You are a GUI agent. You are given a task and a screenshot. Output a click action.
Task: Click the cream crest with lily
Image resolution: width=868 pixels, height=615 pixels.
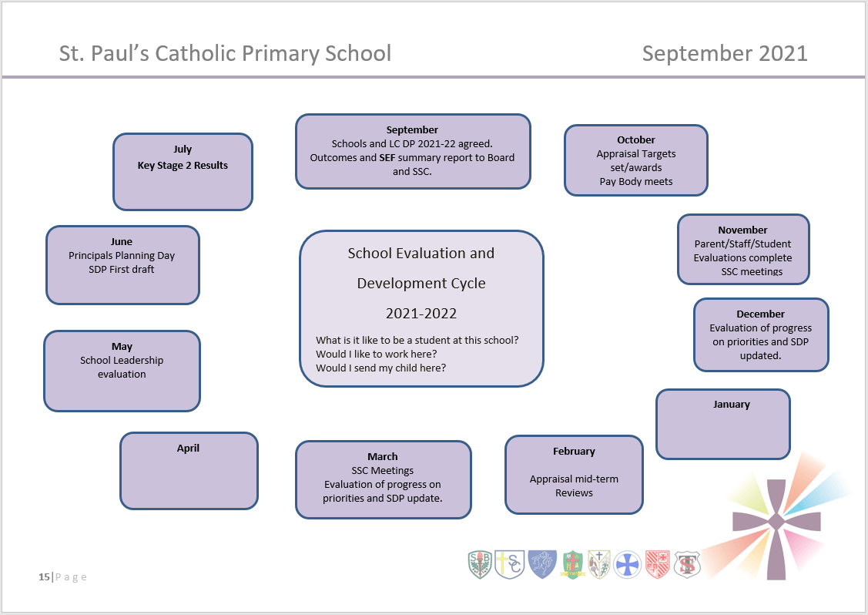599,565
